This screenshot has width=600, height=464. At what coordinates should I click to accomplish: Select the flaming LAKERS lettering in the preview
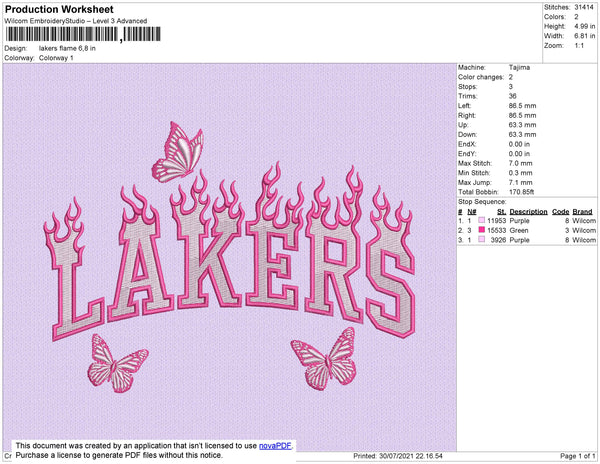click(230, 252)
